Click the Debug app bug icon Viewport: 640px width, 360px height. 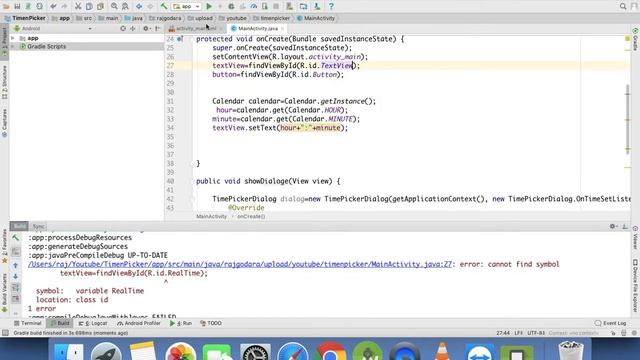(231, 6)
